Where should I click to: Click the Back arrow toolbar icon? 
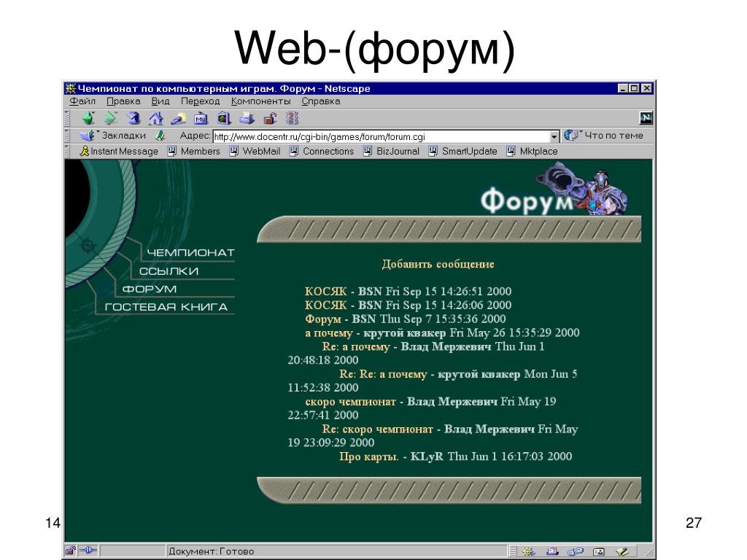88,118
